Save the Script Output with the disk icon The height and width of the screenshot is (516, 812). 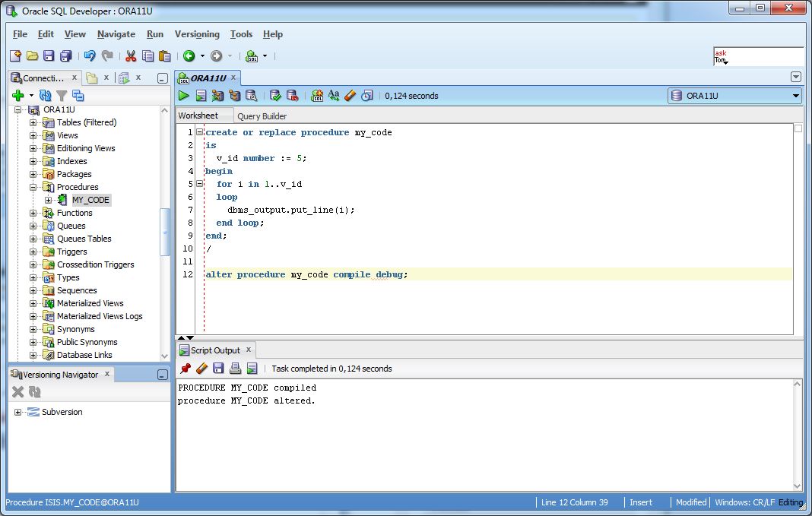coord(218,369)
